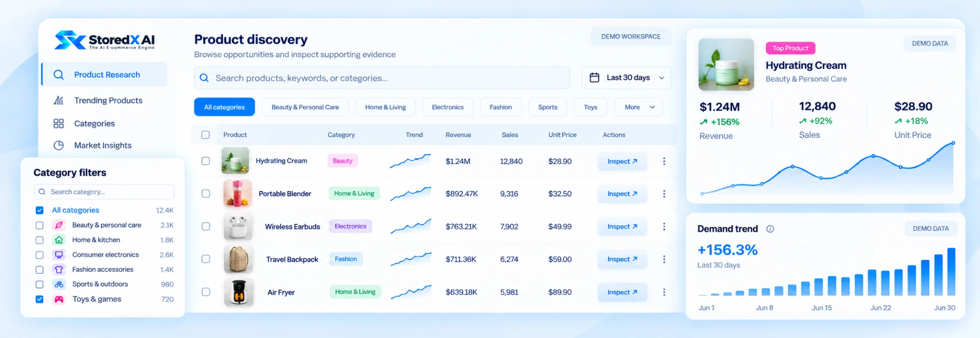Open row options menu for Travel Backpack
The width and height of the screenshot is (980, 338).
[x=664, y=259]
